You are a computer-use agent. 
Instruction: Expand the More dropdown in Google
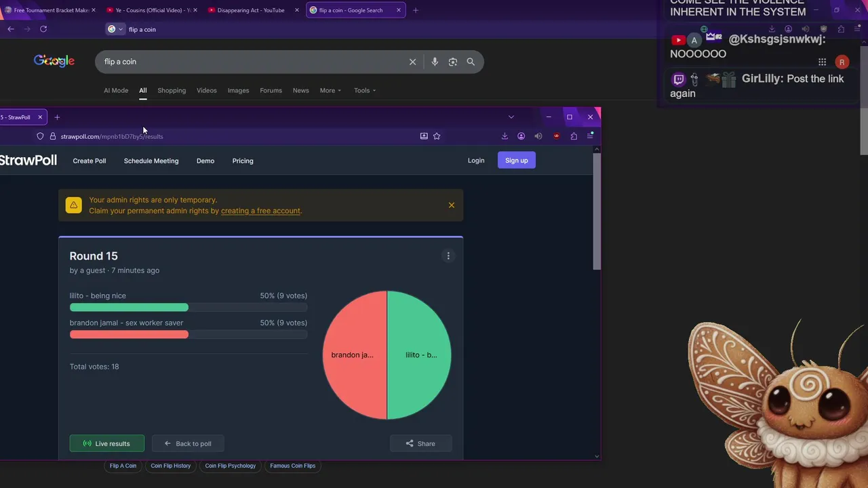(330, 90)
